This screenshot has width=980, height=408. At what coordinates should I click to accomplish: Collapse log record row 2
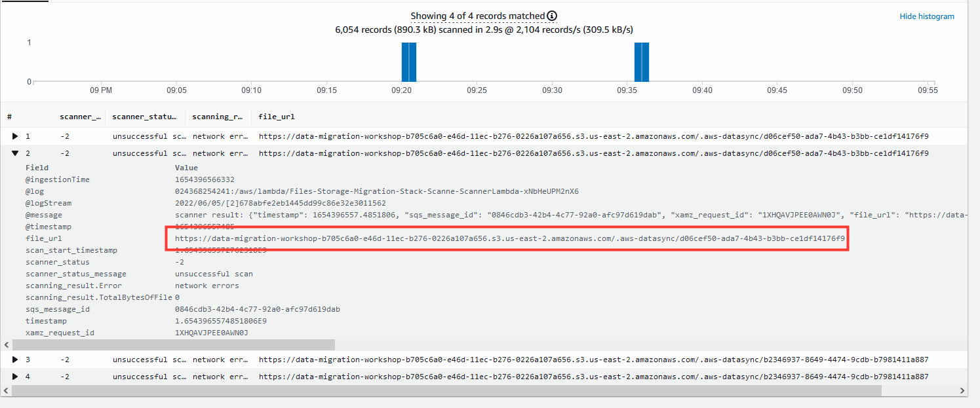tap(15, 153)
